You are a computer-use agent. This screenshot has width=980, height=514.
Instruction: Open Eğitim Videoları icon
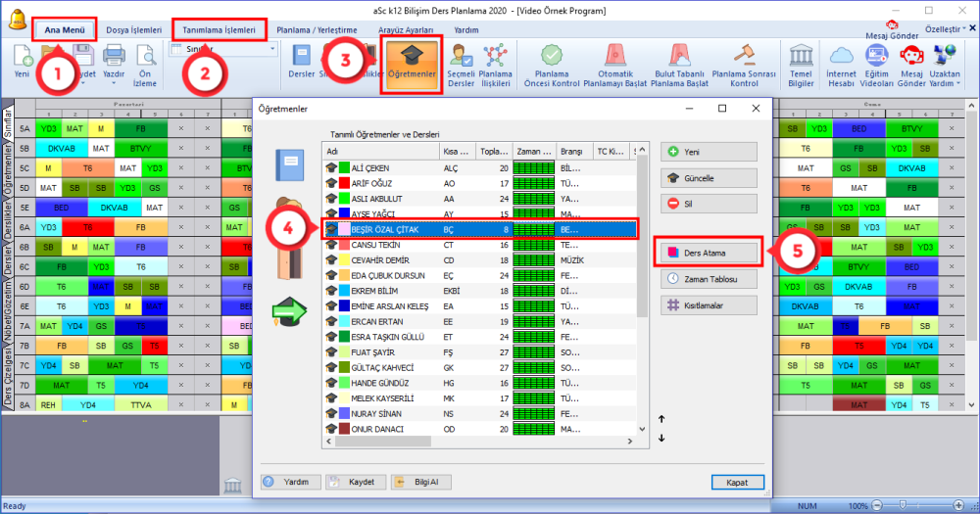877,66
